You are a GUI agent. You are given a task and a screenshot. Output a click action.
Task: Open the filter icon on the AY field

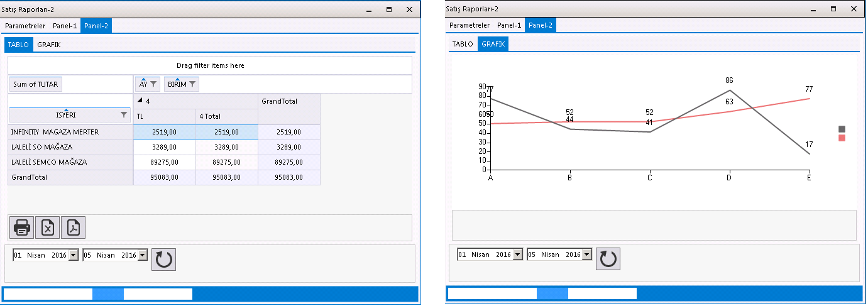(x=153, y=84)
